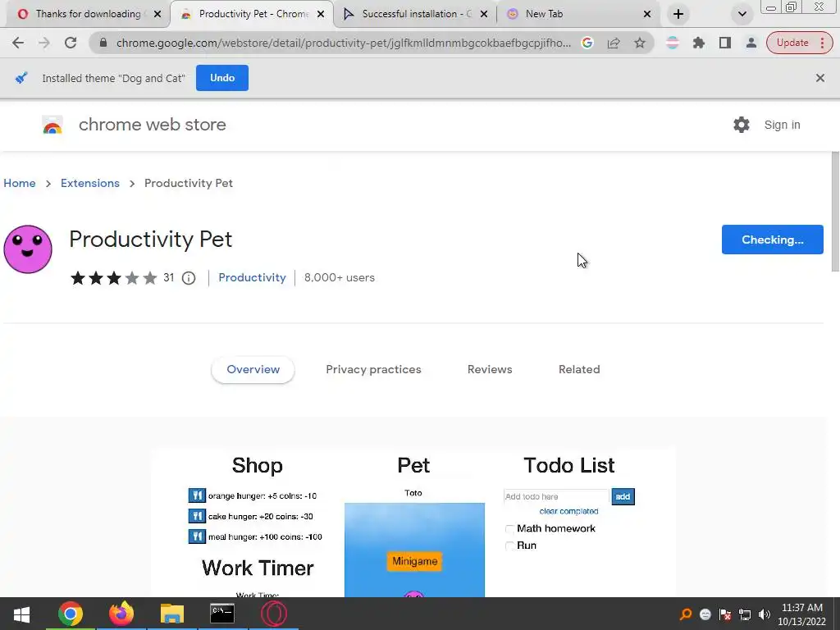840x630 pixels.
Task: Click the Update button in Chrome toolbar
Action: click(x=792, y=43)
